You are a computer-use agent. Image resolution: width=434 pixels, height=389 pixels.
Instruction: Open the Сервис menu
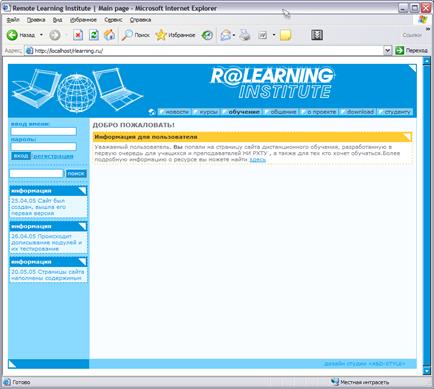click(113, 20)
